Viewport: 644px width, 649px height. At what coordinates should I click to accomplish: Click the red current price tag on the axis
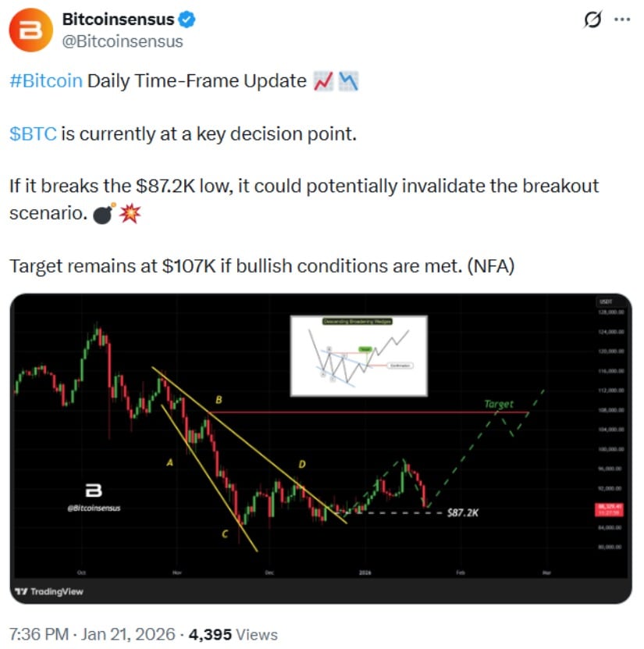click(x=607, y=508)
